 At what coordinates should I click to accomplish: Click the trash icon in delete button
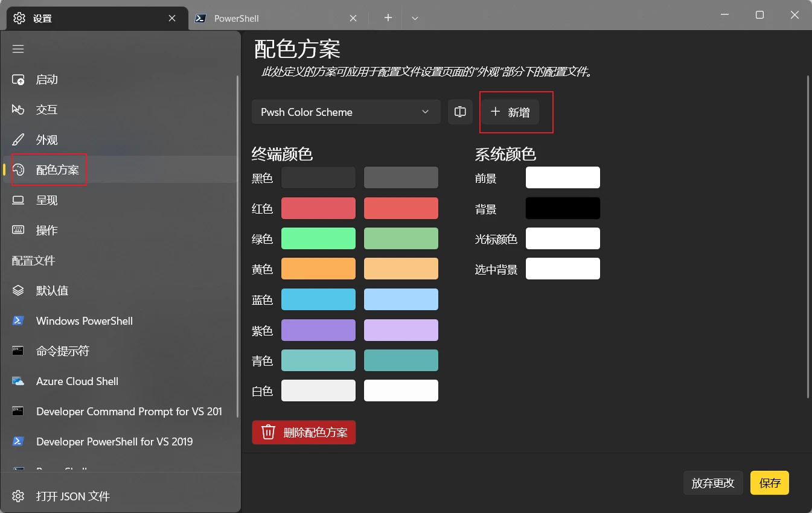(268, 432)
